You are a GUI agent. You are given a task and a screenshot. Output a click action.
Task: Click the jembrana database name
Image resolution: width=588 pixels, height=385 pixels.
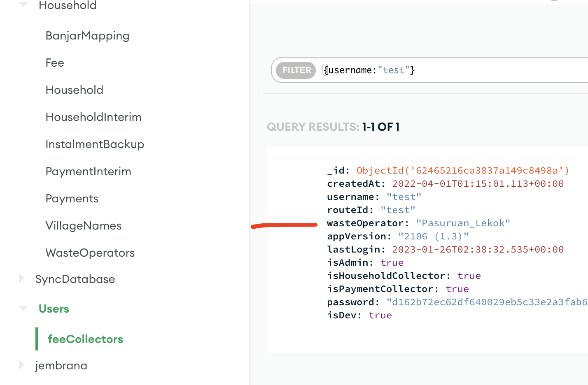click(x=61, y=366)
